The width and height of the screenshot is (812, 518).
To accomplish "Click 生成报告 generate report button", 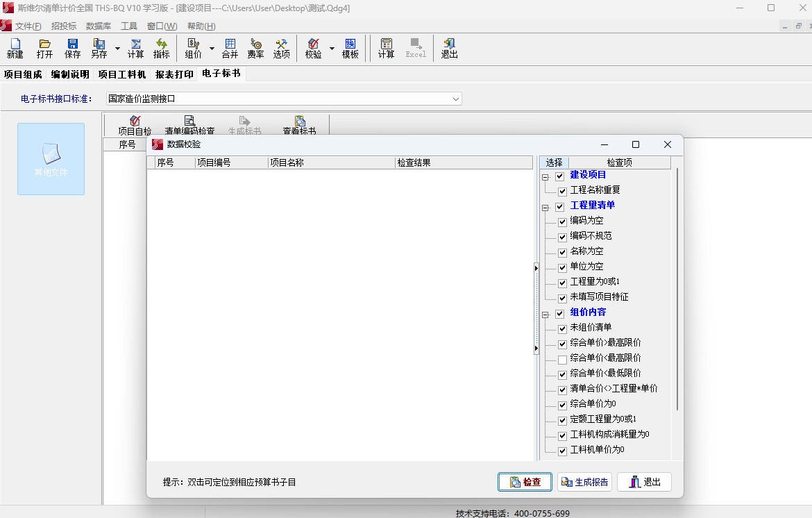I will (x=584, y=482).
